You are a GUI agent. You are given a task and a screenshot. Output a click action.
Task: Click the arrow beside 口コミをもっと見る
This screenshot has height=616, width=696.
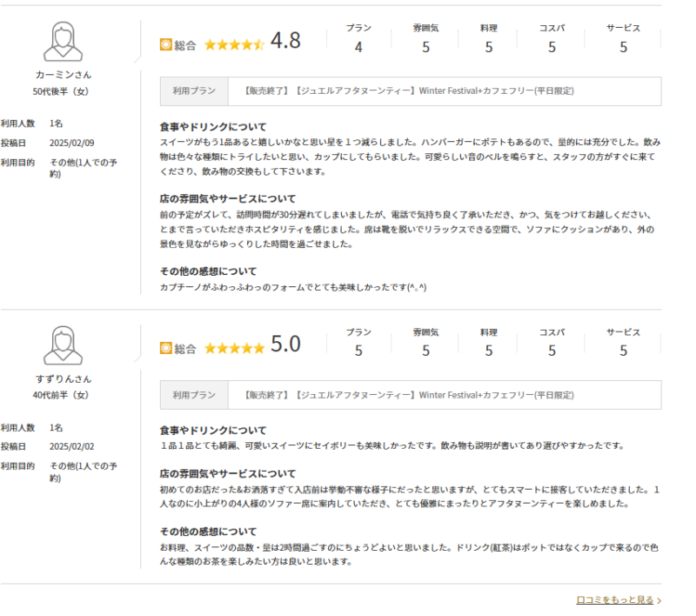659,600
